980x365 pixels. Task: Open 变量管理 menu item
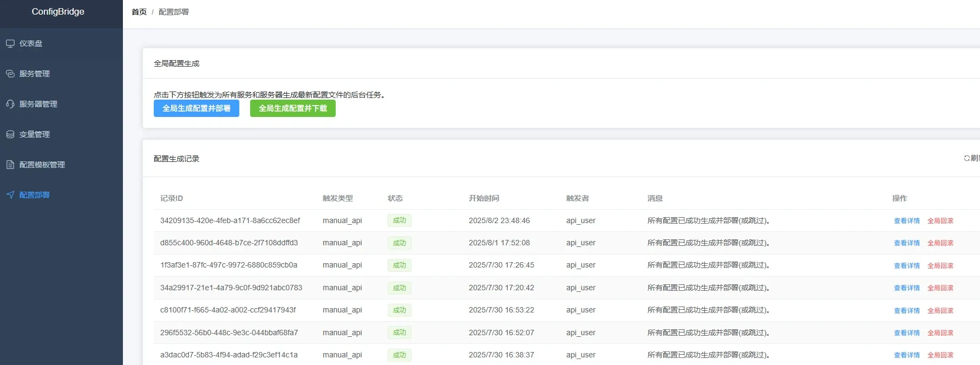[61, 134]
